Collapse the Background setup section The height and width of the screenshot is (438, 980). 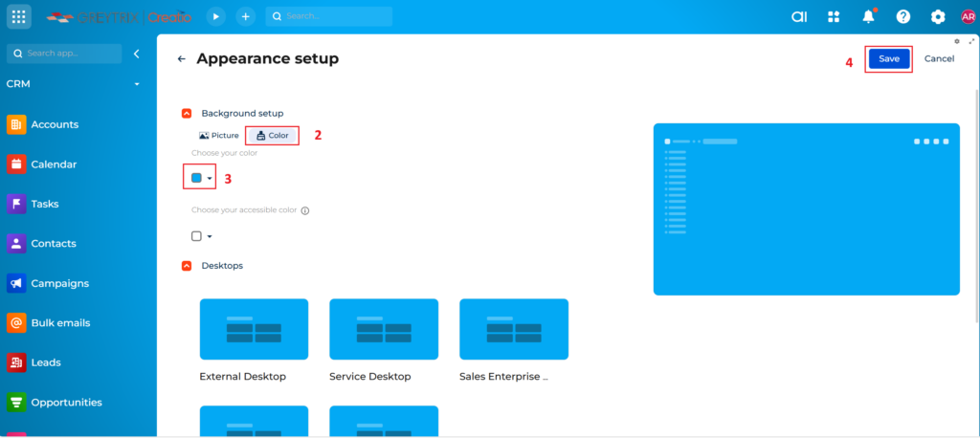[187, 113]
